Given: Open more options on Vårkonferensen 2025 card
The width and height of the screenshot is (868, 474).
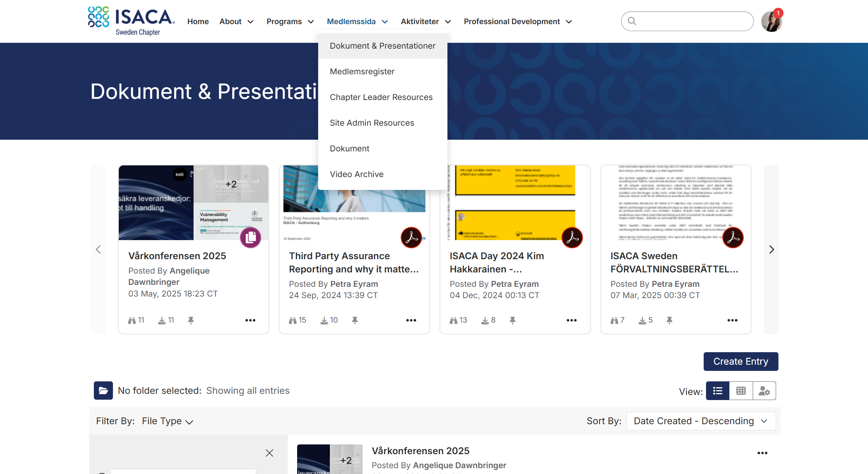Looking at the screenshot, I should 250,320.
